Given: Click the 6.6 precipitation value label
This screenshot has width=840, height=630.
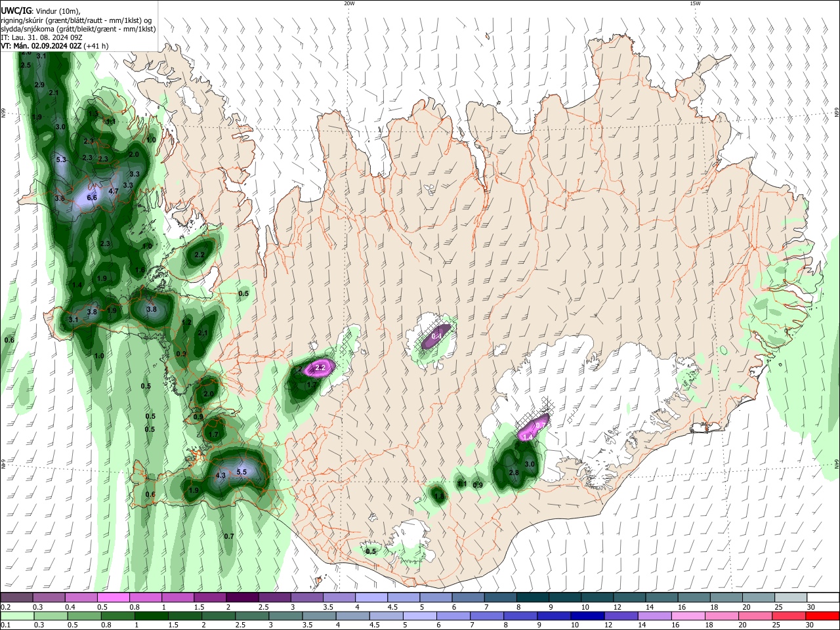Looking at the screenshot, I should [92, 198].
